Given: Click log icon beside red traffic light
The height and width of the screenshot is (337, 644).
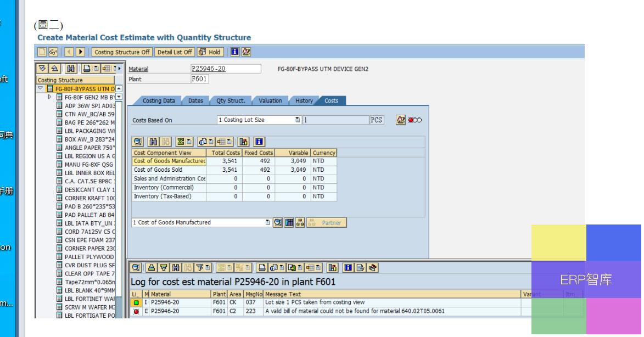Looking at the screenshot, I should pos(401,120).
